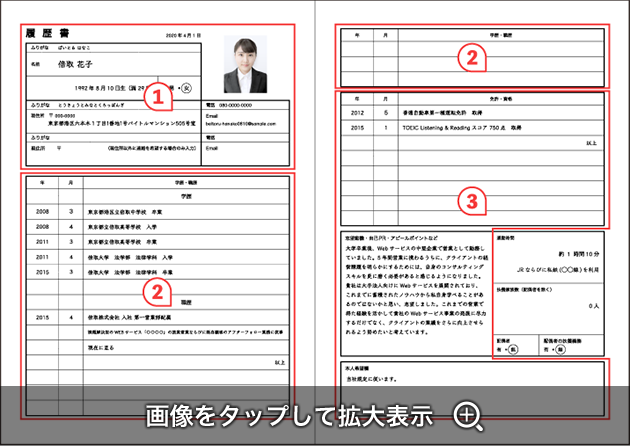Select the 普通自動車第一種運転免許 license row

pos(470,113)
